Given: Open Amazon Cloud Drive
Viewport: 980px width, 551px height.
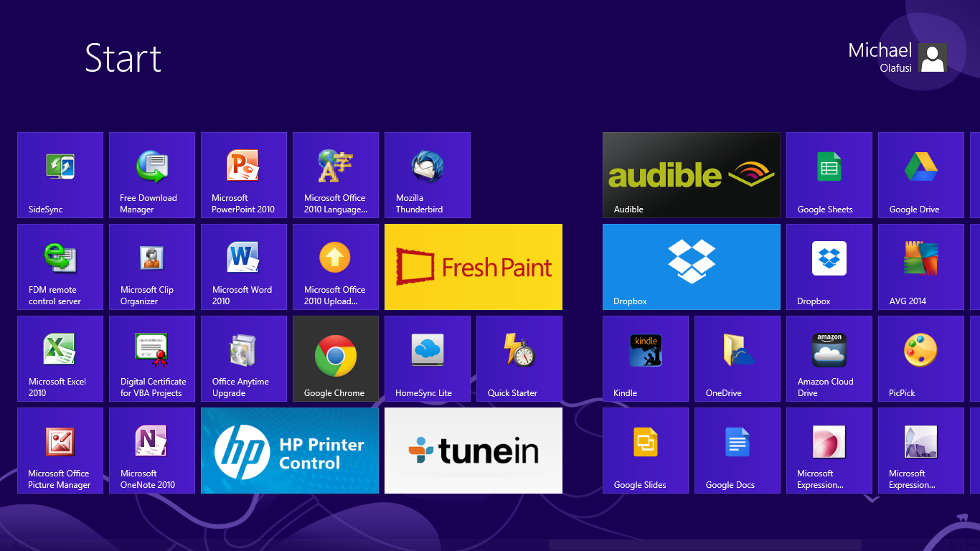Looking at the screenshot, I should point(829,359).
